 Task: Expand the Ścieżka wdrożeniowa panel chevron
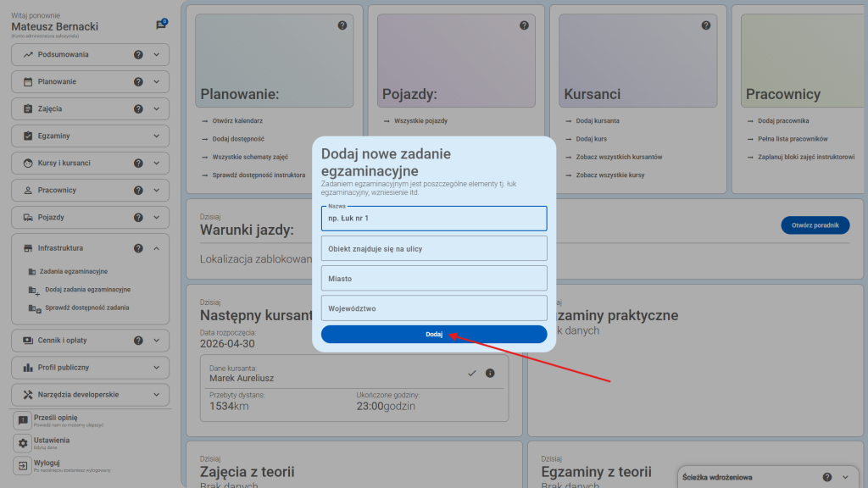click(x=845, y=477)
